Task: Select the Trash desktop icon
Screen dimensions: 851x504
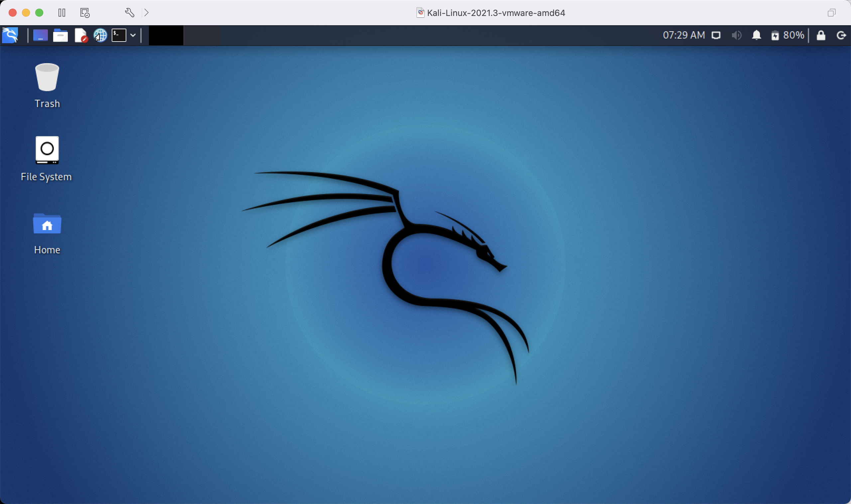Action: [x=47, y=77]
